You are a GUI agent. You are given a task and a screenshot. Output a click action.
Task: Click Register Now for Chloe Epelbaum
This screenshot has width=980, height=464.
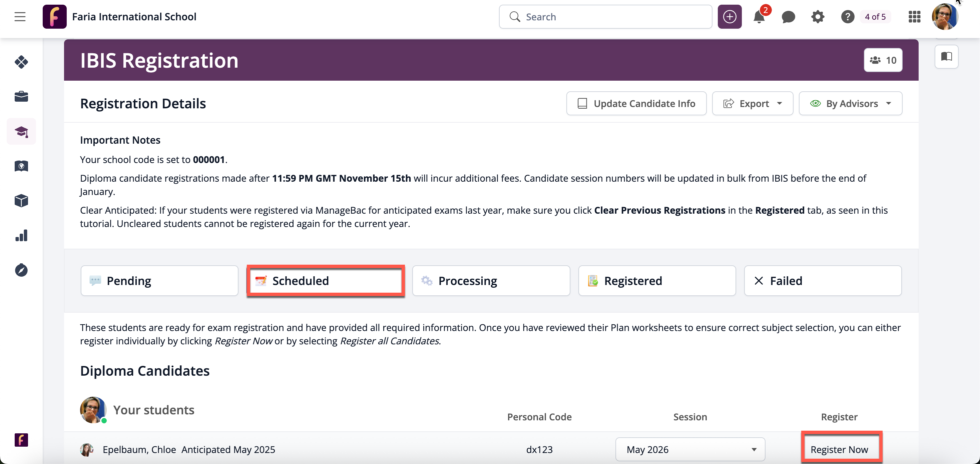[839, 449]
